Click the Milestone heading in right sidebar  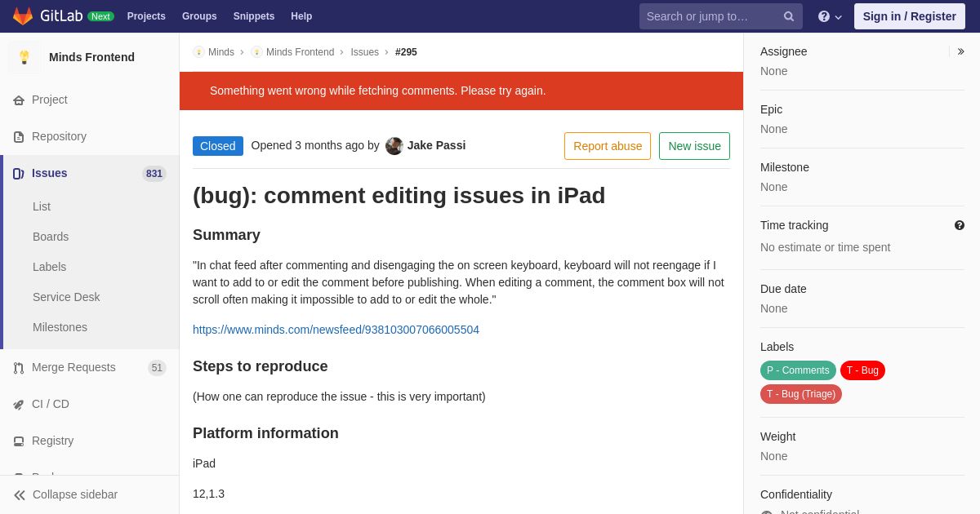pyautogui.click(x=785, y=167)
